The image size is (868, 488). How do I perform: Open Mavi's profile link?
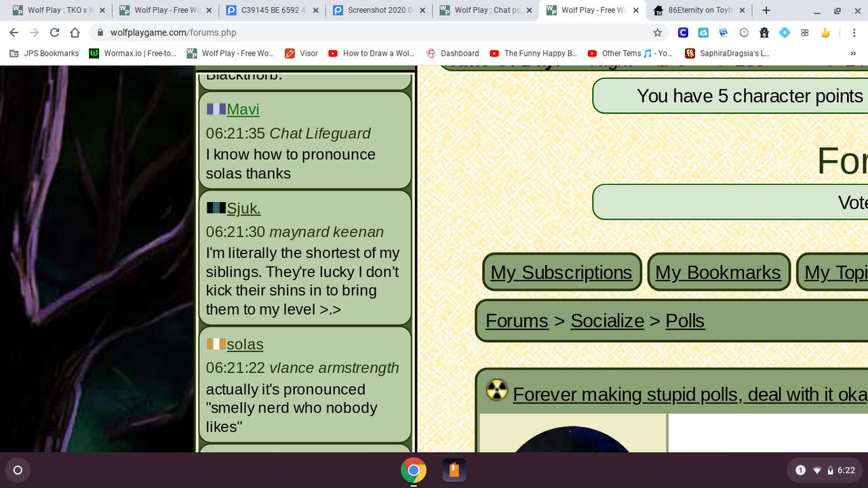click(243, 109)
